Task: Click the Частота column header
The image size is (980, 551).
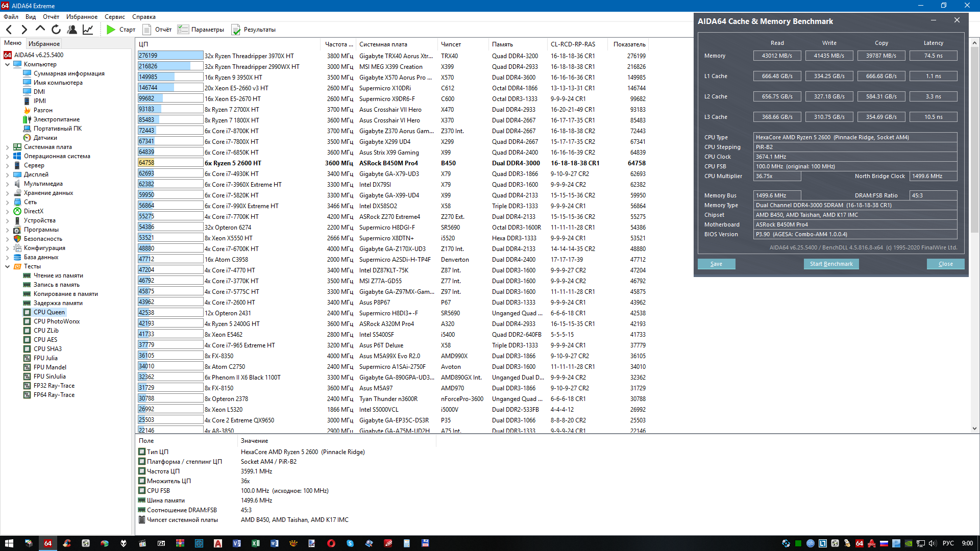Action: (x=339, y=44)
